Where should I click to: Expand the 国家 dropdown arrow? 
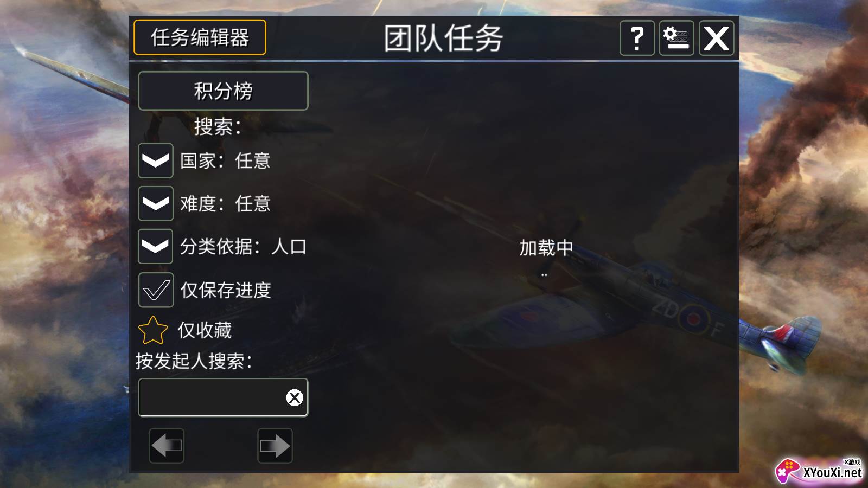tap(156, 160)
